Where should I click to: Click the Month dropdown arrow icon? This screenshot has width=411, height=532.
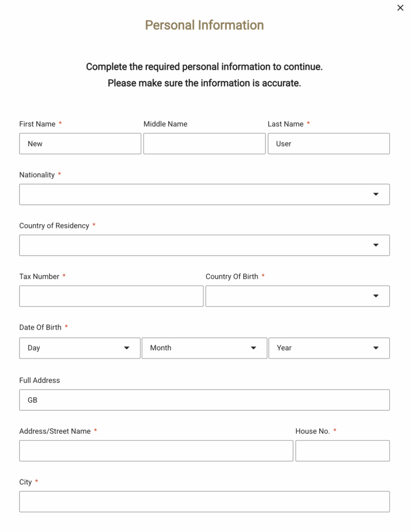click(x=253, y=348)
